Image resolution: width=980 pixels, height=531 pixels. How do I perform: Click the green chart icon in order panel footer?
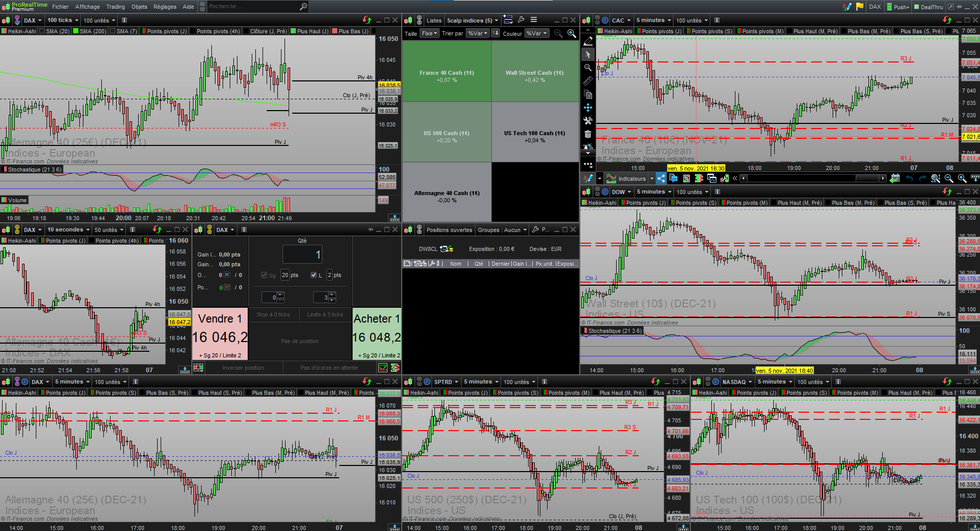(x=382, y=368)
